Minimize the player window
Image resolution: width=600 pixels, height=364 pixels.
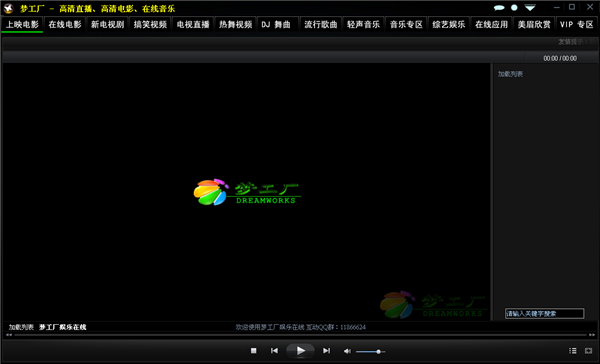coord(557,7)
